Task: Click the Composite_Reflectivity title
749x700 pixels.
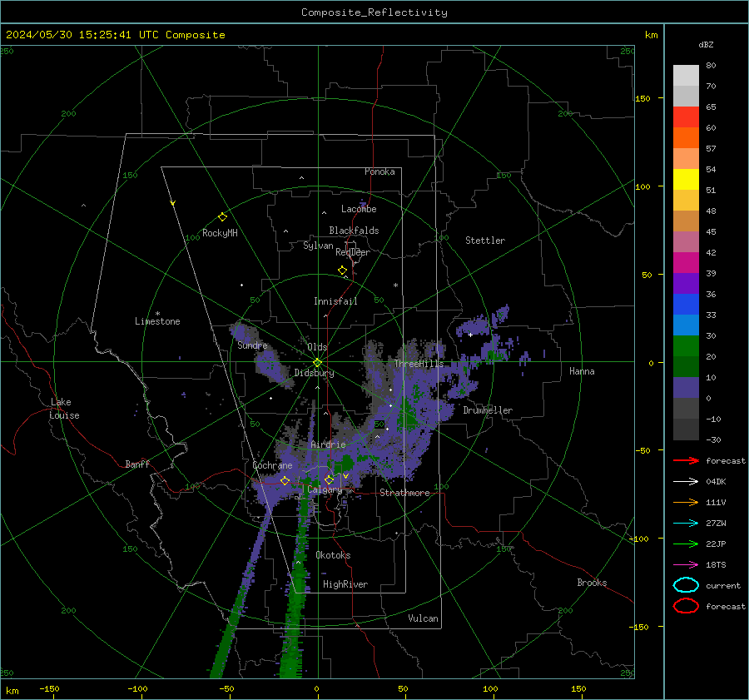Action: coord(374,12)
